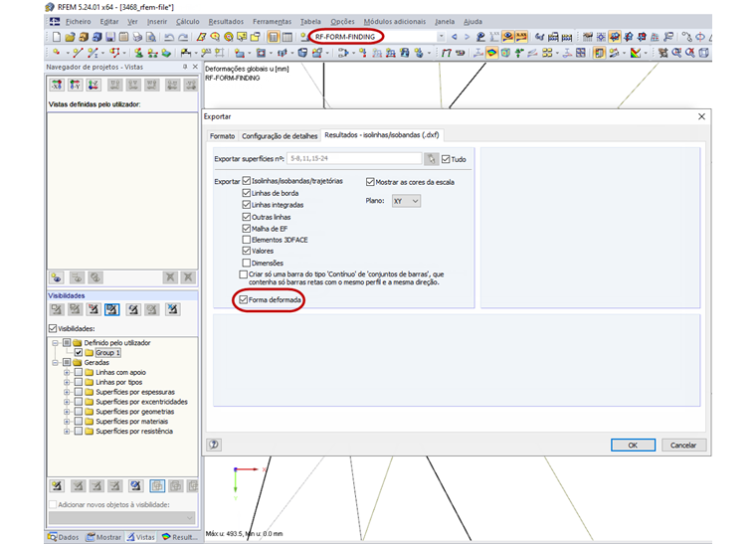Print with the printer icon in the toolbar
The width and height of the screenshot is (756, 544).
(x=137, y=37)
